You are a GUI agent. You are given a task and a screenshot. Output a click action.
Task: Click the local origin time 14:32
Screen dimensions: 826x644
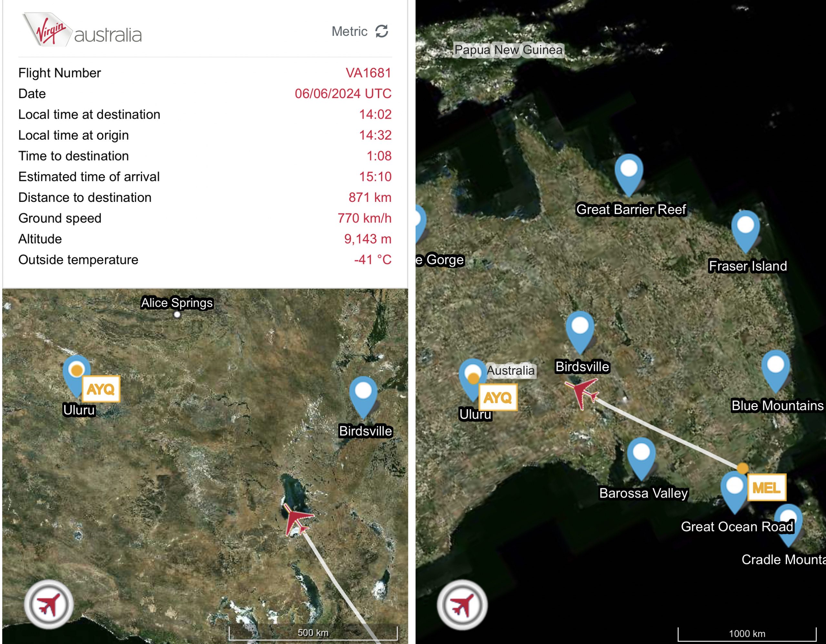point(375,135)
